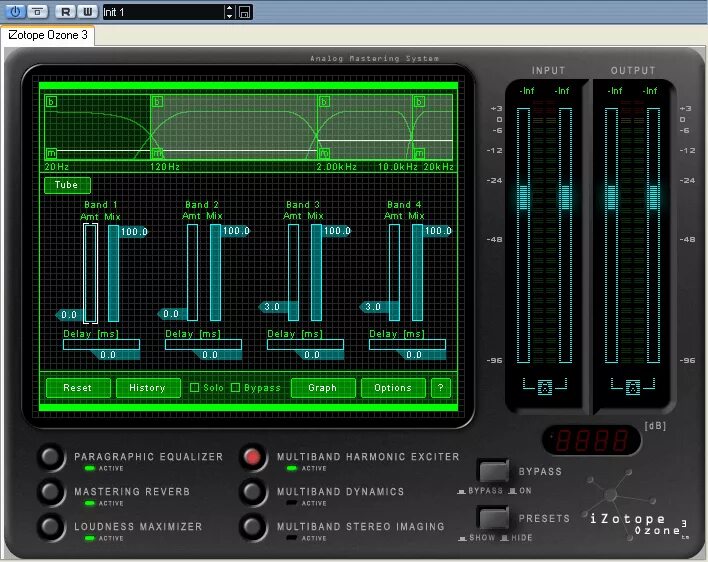Check the Bypass checkbox in exciter module
The image size is (708, 562).
pos(235,388)
